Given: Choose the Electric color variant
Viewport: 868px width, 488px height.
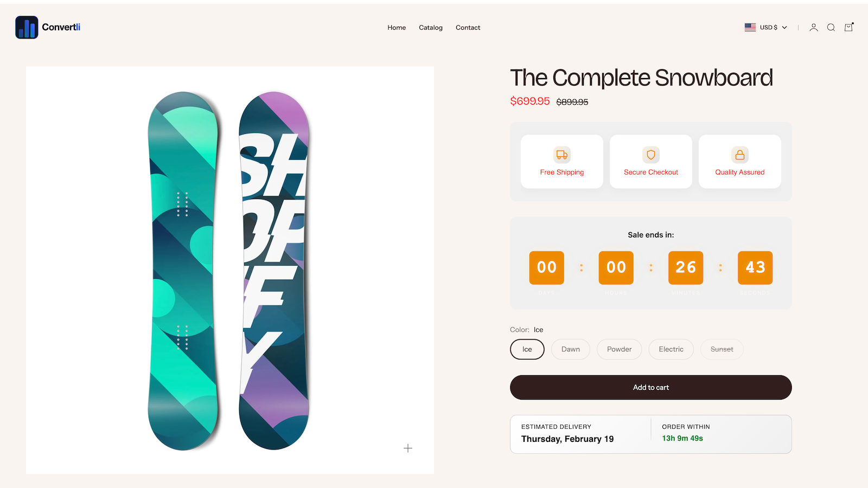Looking at the screenshot, I should (x=671, y=349).
